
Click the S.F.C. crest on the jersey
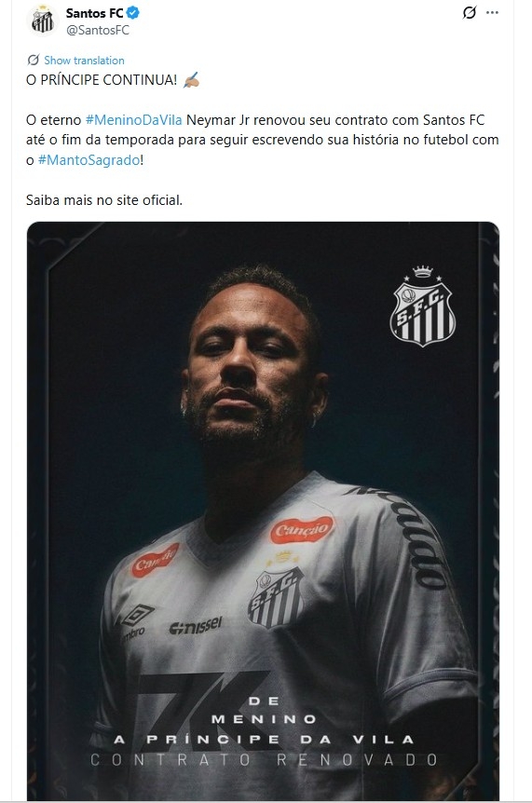(x=276, y=596)
